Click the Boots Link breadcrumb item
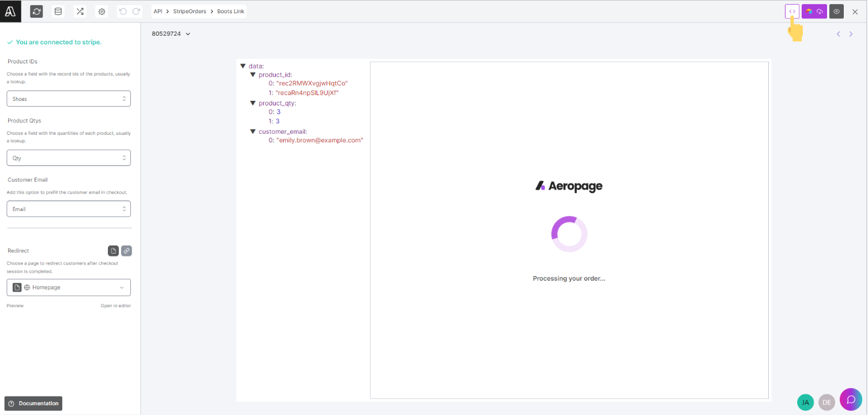 point(231,12)
